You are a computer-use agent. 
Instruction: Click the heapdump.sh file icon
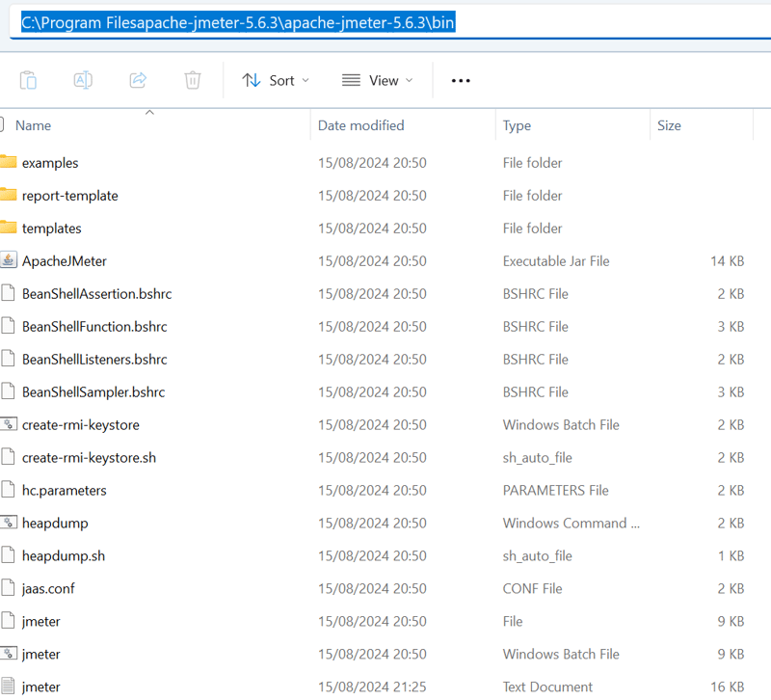click(x=8, y=554)
